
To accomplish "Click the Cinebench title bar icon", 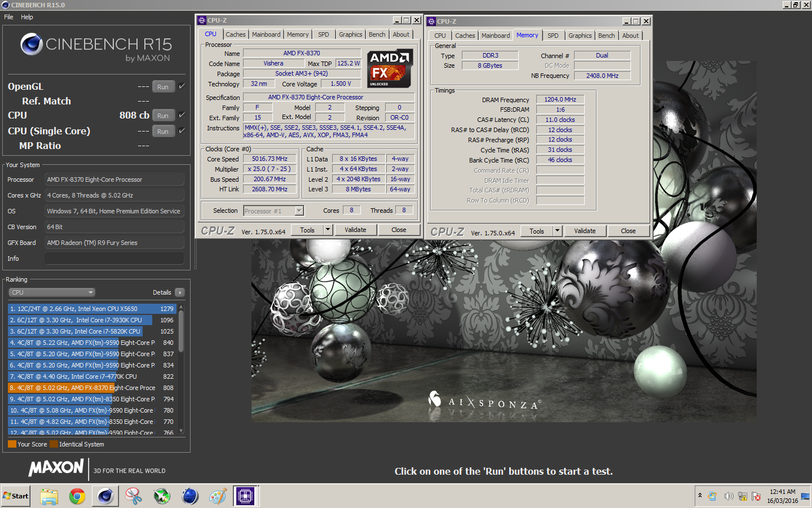I will tap(6, 5).
